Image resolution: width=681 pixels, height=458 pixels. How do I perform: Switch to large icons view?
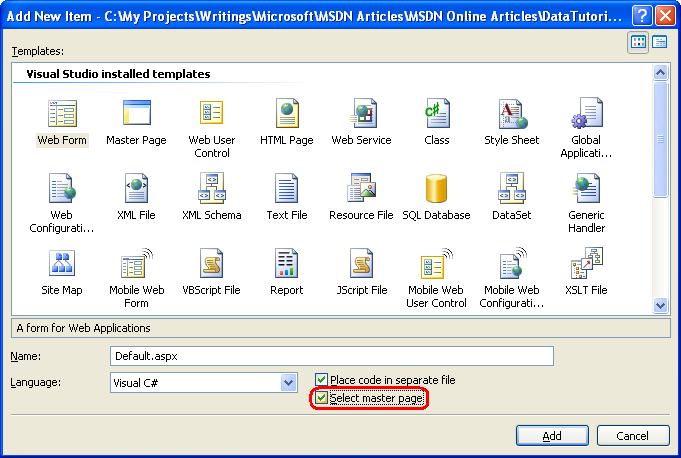pos(638,43)
